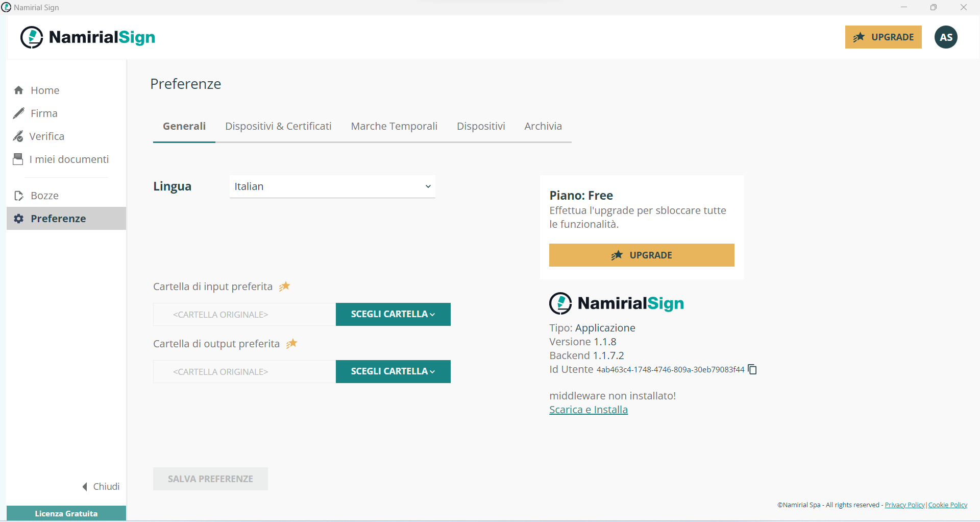The height and width of the screenshot is (522, 980).
Task: Select the Home icon in sidebar
Action: click(19, 90)
